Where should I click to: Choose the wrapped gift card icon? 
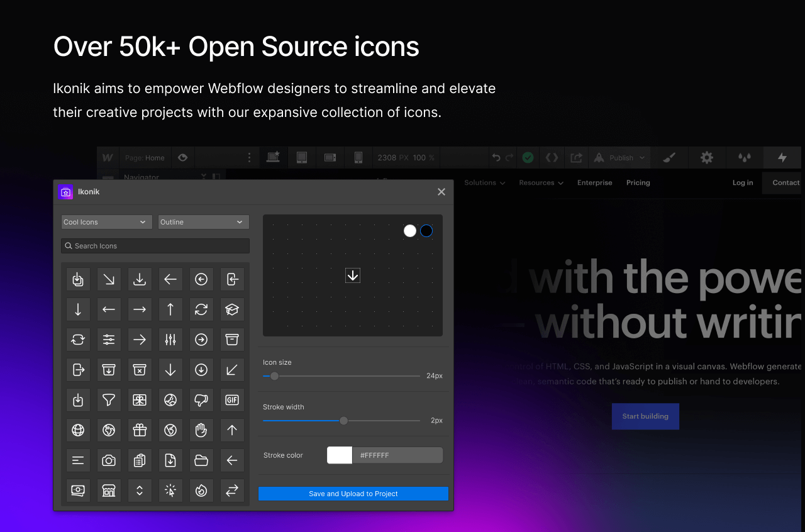[x=140, y=400]
